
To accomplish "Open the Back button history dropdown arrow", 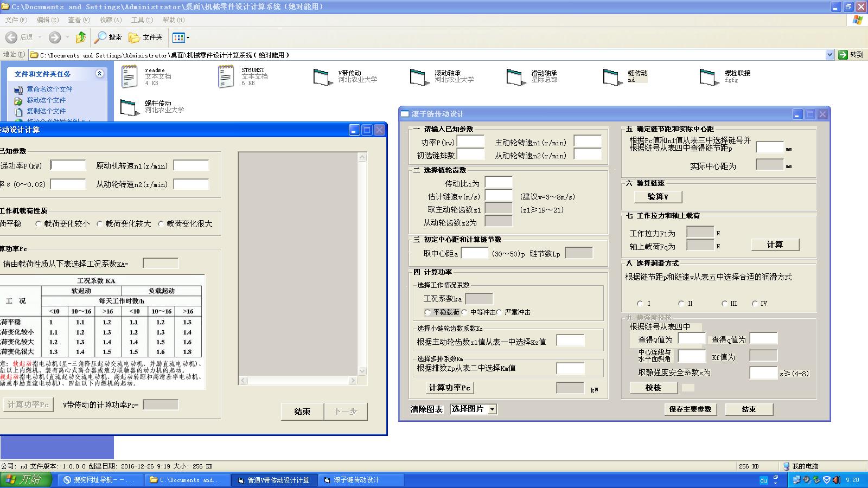I will pyautogui.click(x=40, y=37).
